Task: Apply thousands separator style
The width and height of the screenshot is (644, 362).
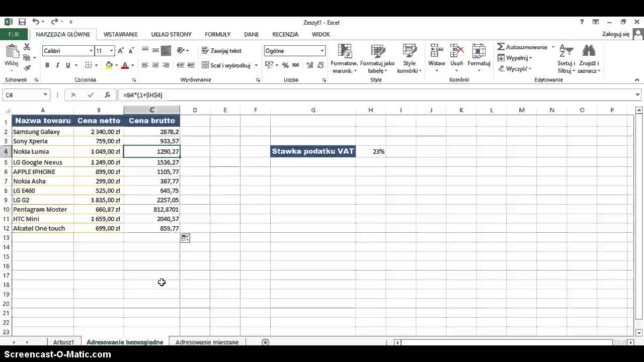Action: tap(295, 65)
